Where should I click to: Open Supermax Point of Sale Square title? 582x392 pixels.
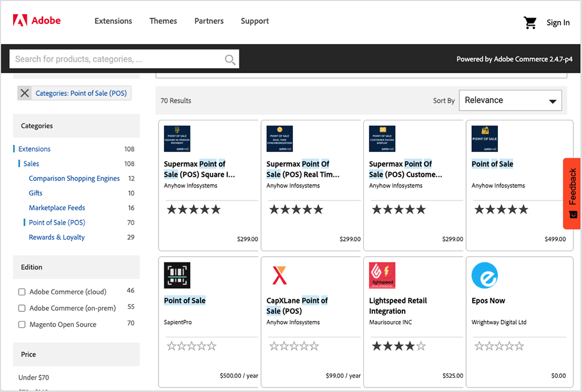click(199, 169)
